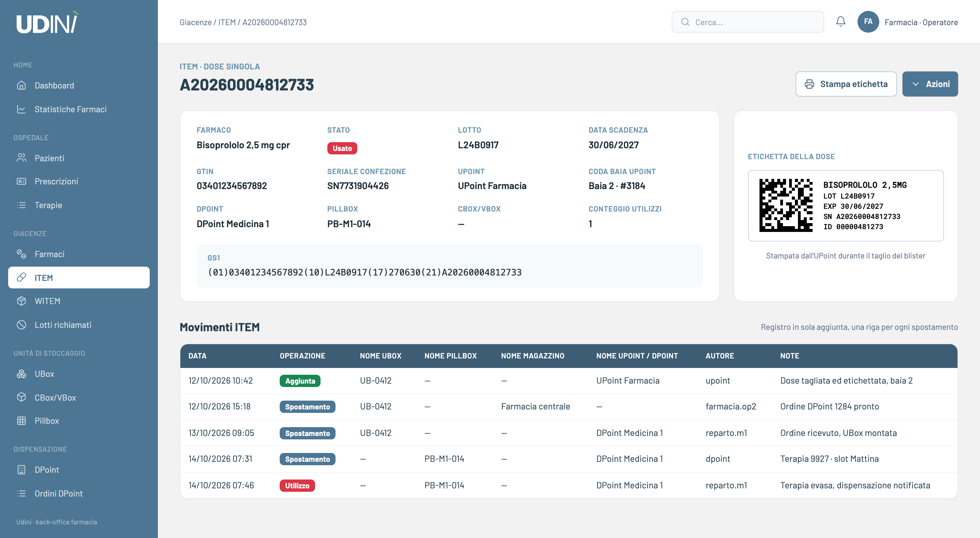Open Pillbox grid icon in sidebar

point(21,421)
